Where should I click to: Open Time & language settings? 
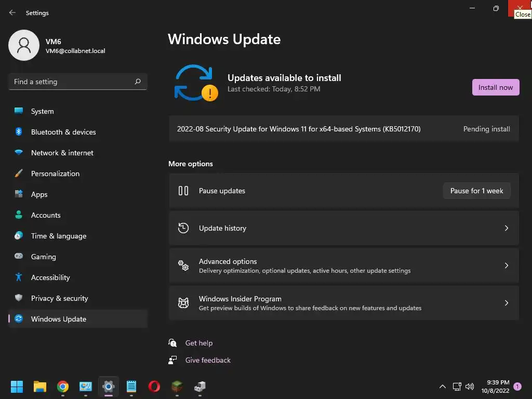tap(78, 236)
